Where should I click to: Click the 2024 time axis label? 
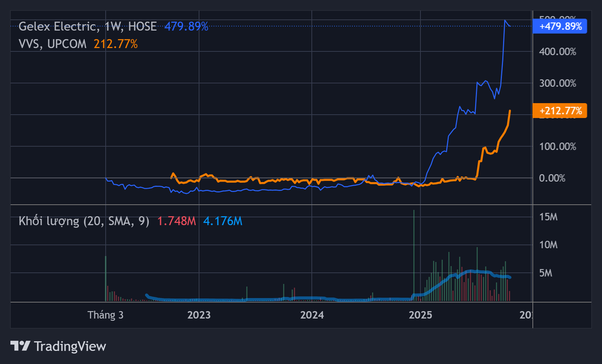coord(312,315)
